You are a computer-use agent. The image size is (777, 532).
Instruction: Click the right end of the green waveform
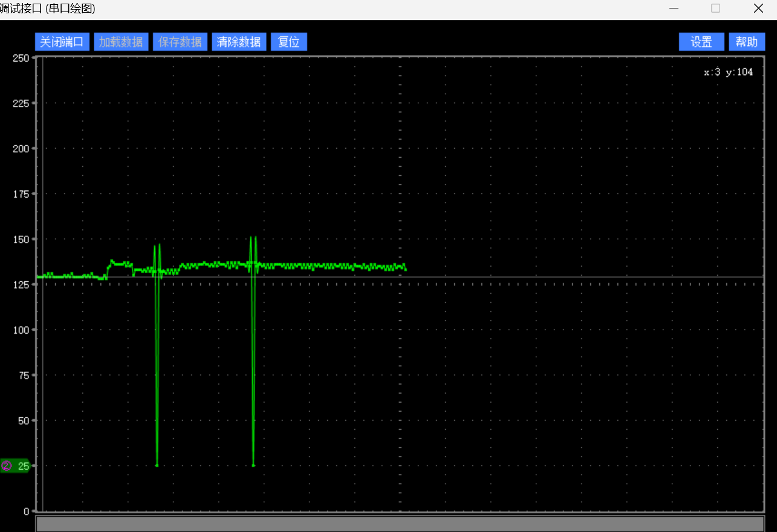[405, 269]
